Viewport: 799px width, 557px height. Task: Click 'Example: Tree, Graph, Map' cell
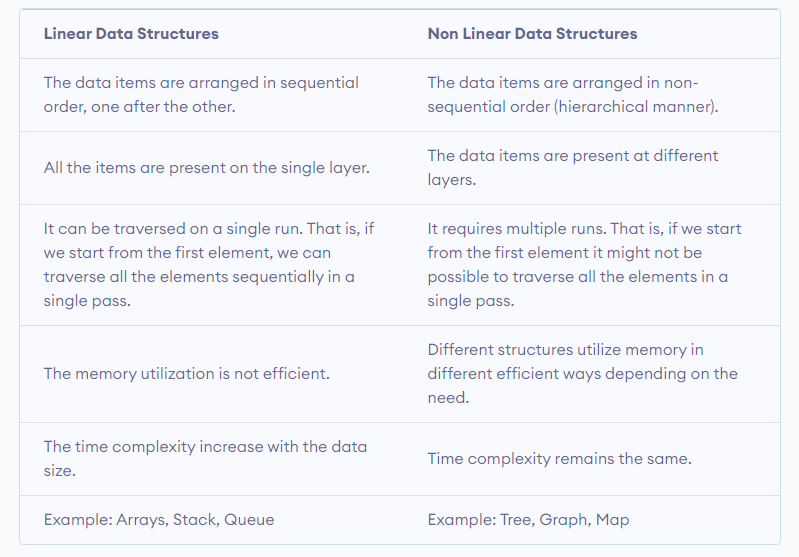tap(528, 520)
